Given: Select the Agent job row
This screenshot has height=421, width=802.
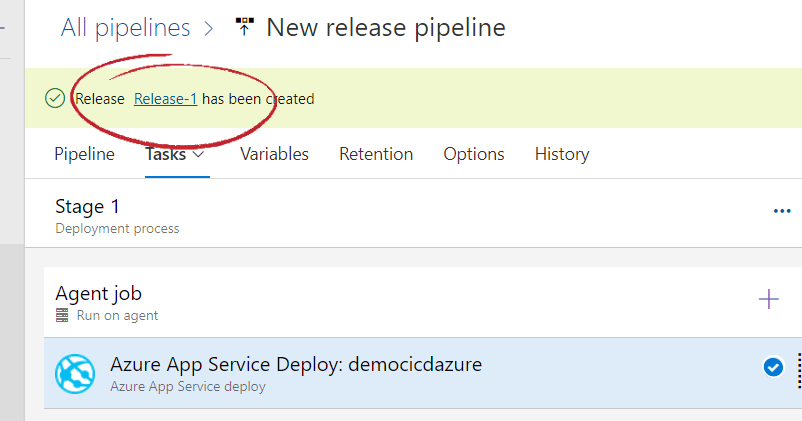Looking at the screenshot, I should tap(300, 302).
